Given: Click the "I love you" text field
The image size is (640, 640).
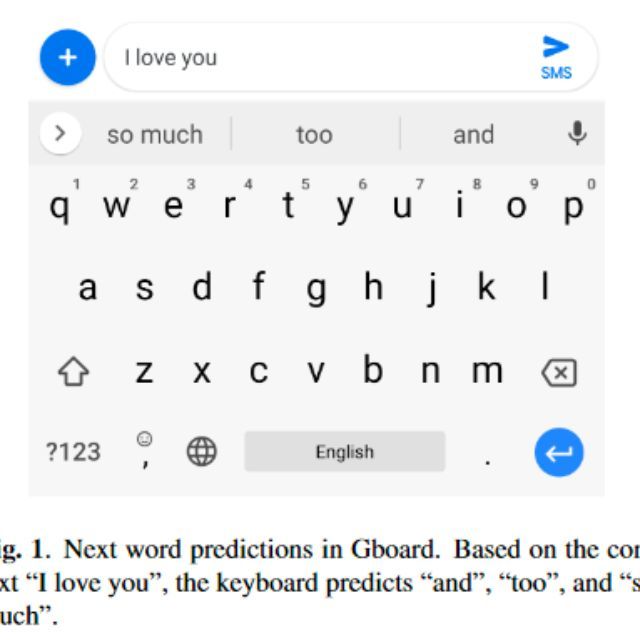Looking at the screenshot, I should tap(320, 57).
